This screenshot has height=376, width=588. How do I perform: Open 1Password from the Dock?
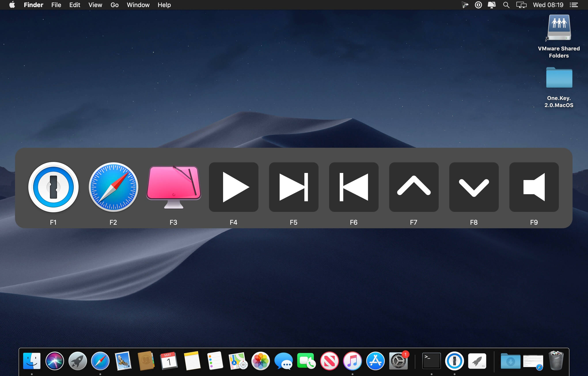point(454,361)
